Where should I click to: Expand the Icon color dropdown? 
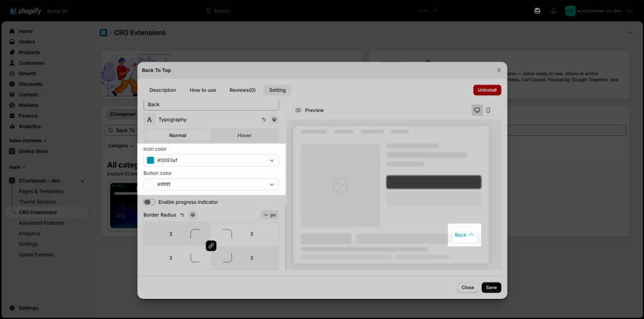pos(272,160)
